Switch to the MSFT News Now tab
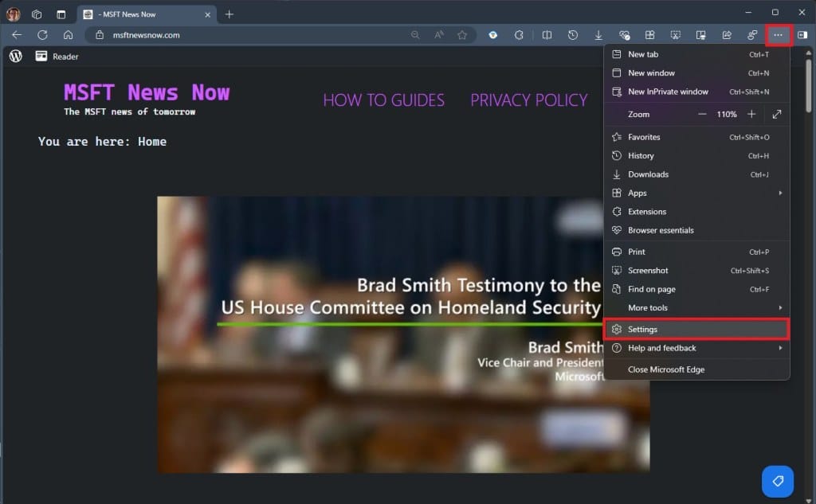 click(x=135, y=14)
